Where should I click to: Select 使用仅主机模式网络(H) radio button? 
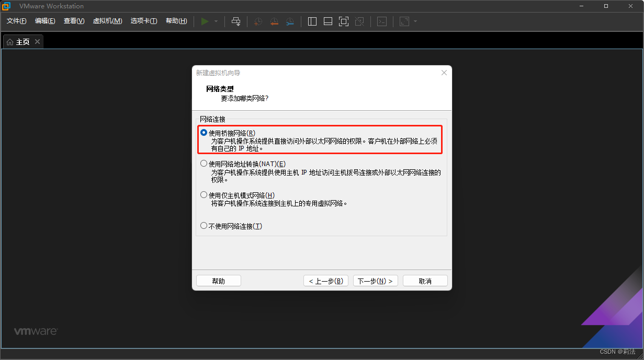(x=204, y=195)
